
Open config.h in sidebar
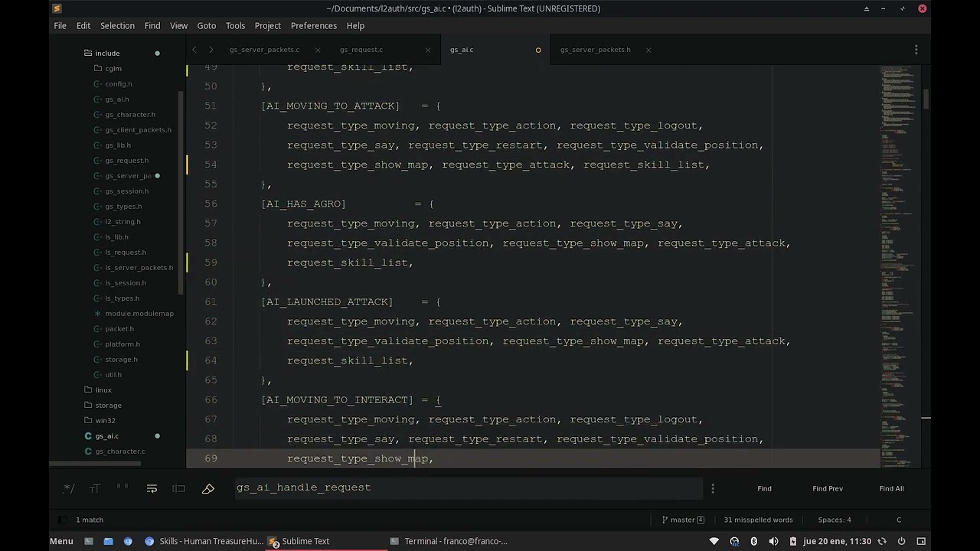tap(119, 83)
